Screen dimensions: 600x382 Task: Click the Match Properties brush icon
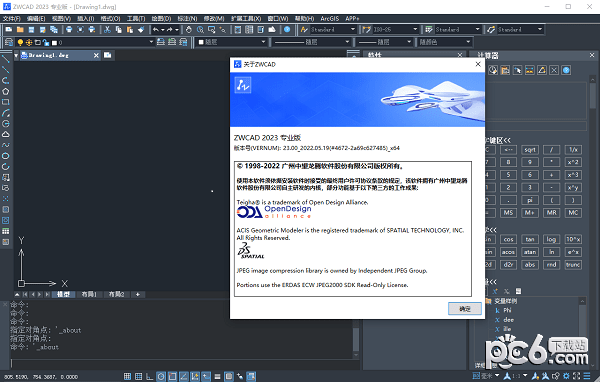pos(140,29)
